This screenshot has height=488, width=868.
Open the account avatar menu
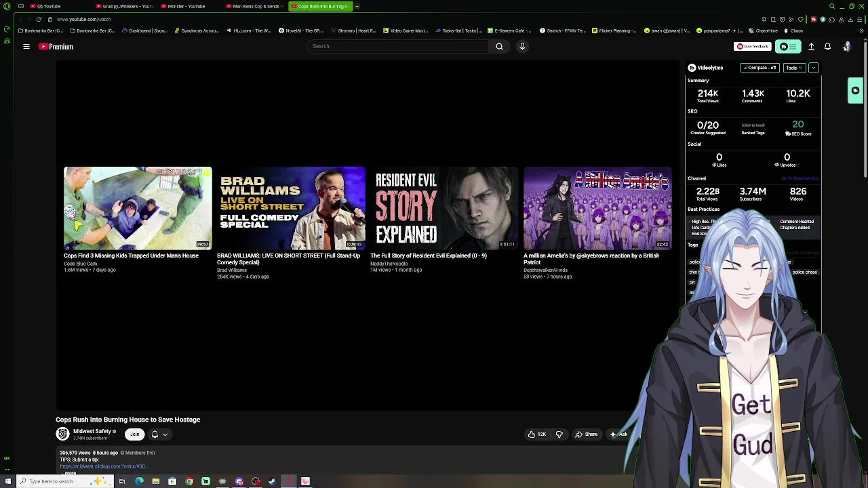[846, 46]
